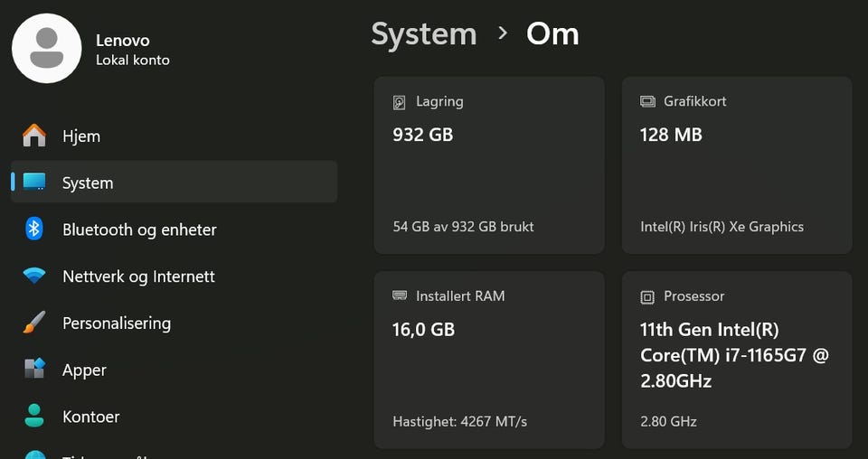Select the System monitor icon

[34, 183]
